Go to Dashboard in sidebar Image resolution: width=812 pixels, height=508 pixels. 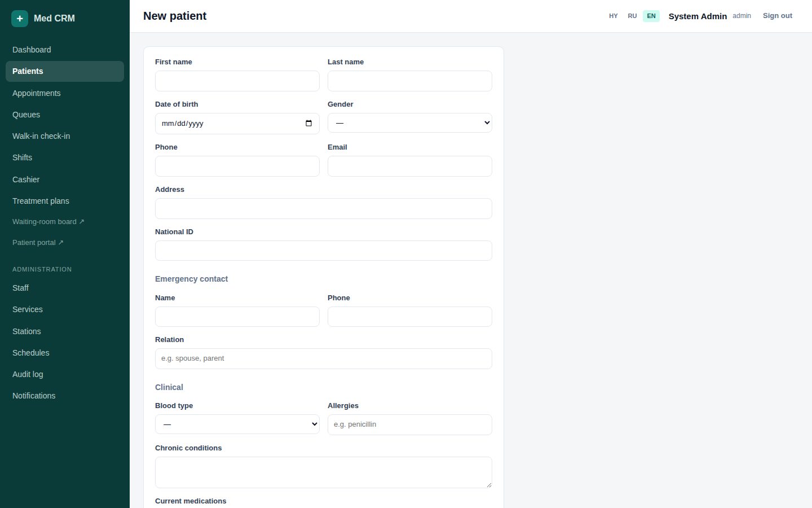[x=65, y=50]
